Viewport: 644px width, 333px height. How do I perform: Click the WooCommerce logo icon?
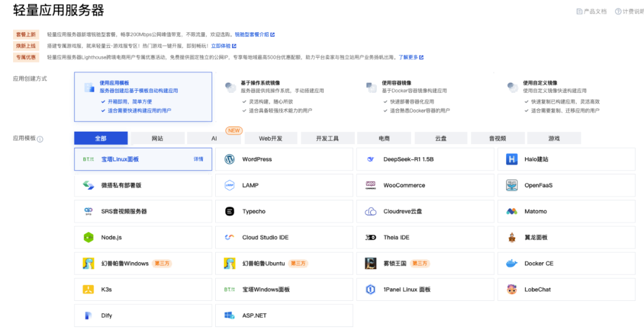pos(370,185)
